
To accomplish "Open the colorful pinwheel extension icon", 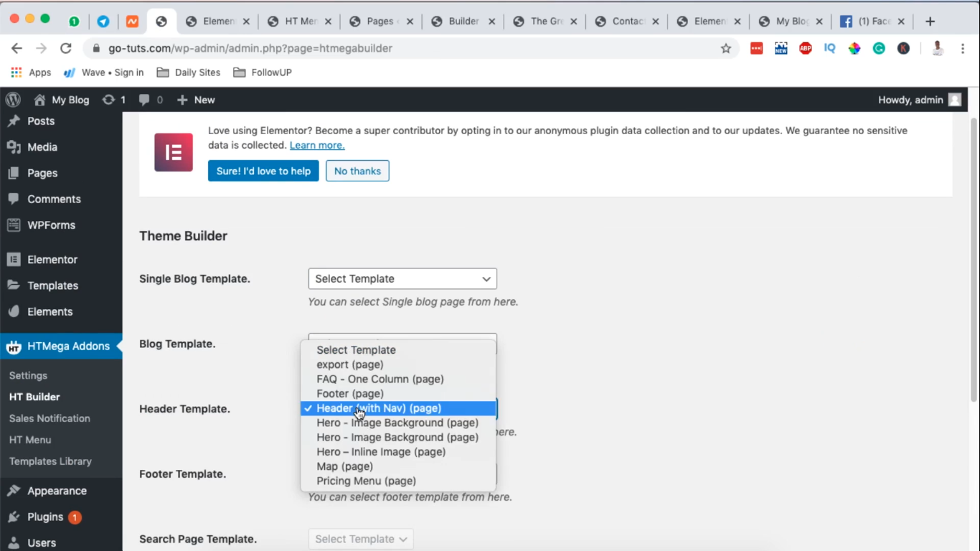I will (854, 48).
